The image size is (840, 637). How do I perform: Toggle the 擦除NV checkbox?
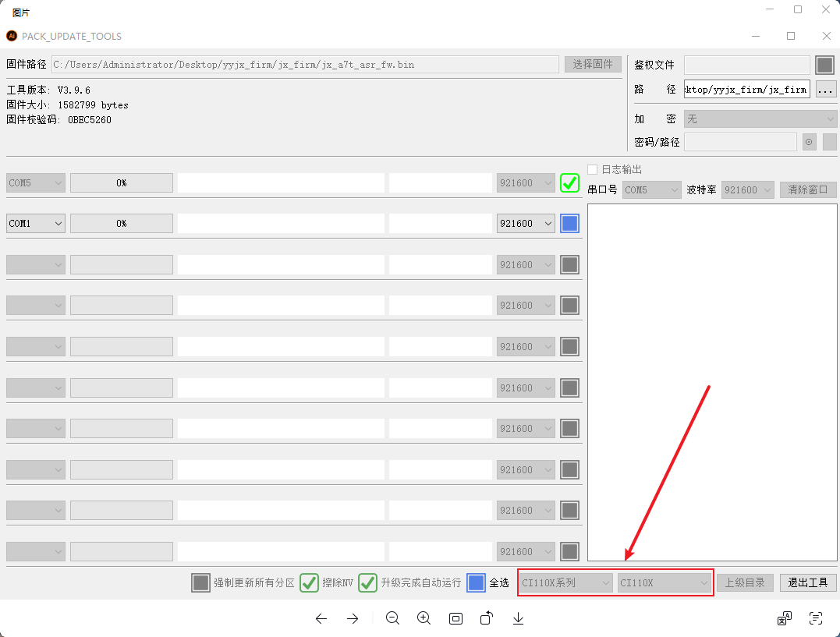310,582
